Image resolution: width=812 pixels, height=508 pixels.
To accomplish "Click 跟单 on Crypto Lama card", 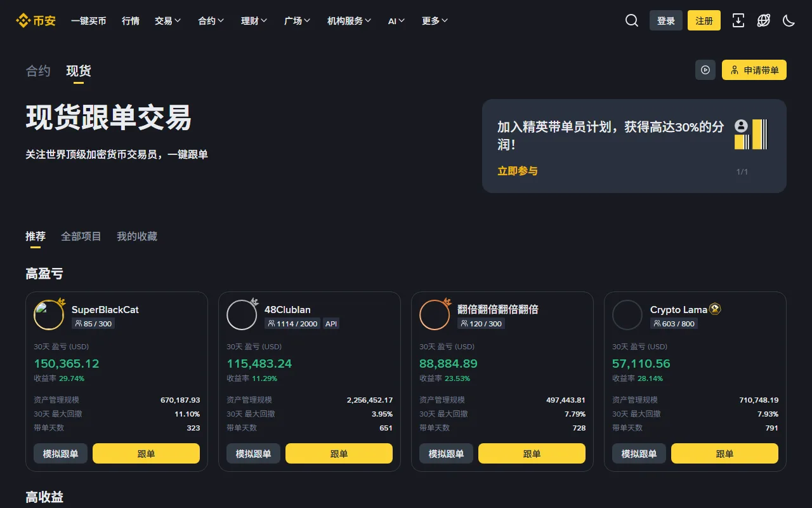I will (x=724, y=453).
